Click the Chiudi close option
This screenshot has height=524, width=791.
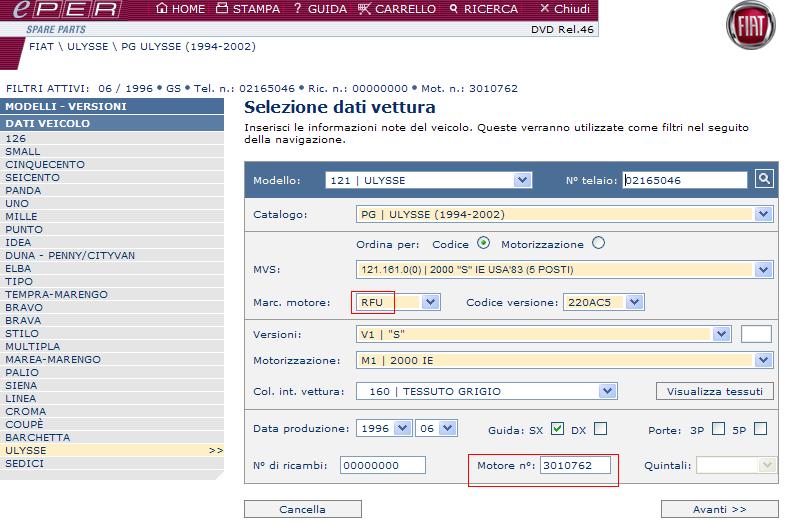(x=564, y=9)
